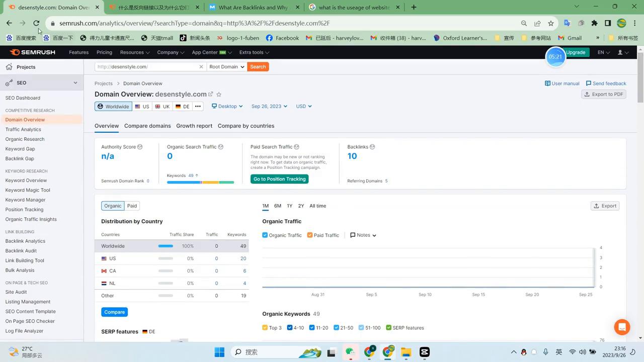Click Export to PDF button

[x=603, y=94]
